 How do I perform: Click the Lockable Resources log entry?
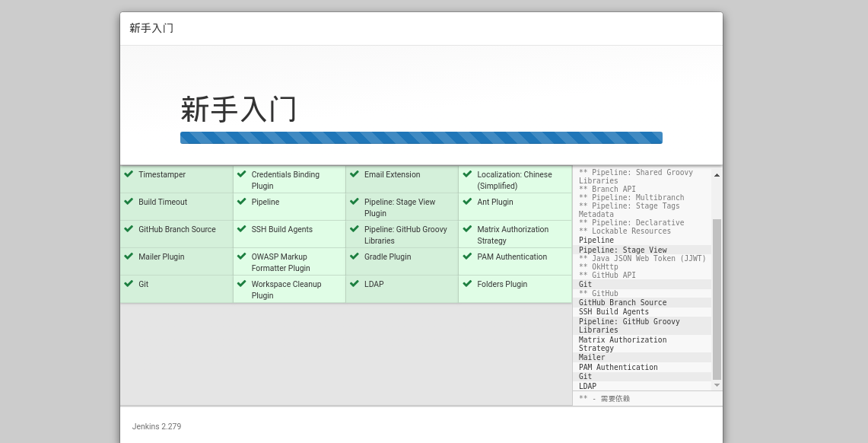pyautogui.click(x=625, y=231)
